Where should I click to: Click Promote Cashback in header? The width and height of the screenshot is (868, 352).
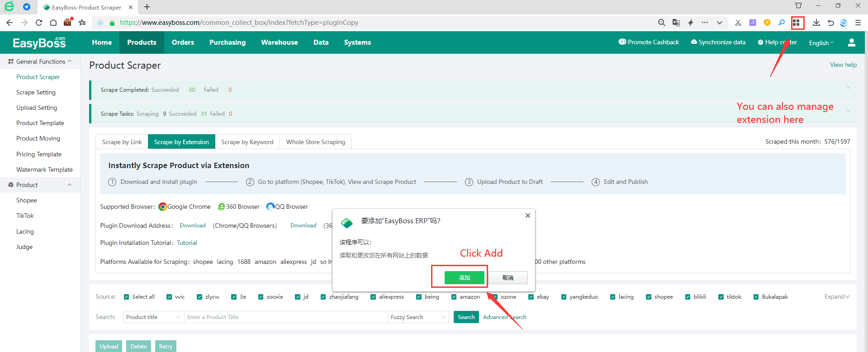pos(649,42)
